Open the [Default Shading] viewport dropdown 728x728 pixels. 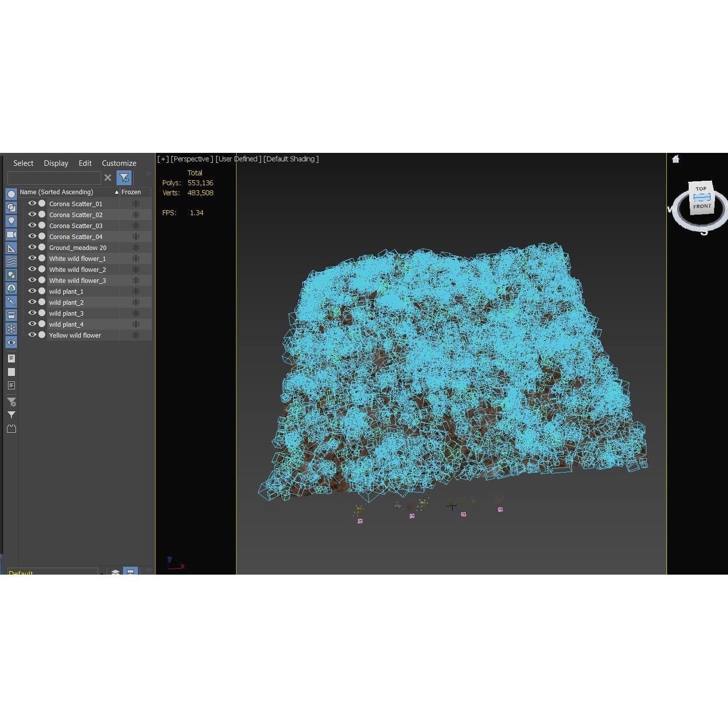(291, 159)
